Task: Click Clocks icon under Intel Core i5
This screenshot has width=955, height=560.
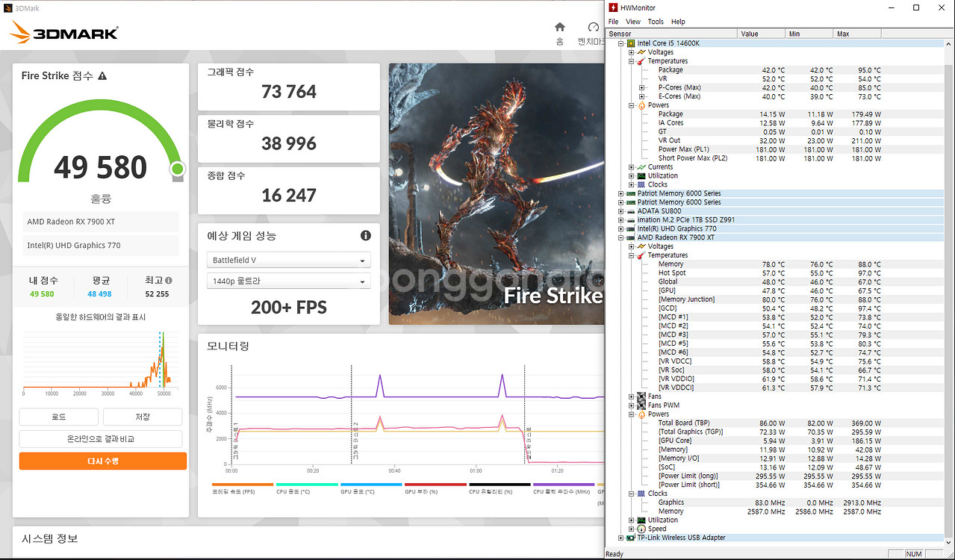Action: [641, 184]
